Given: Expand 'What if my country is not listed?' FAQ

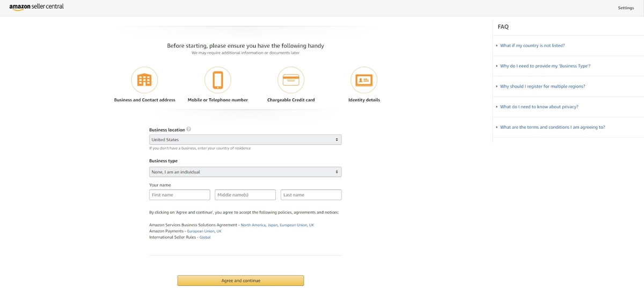Looking at the screenshot, I should (x=532, y=46).
